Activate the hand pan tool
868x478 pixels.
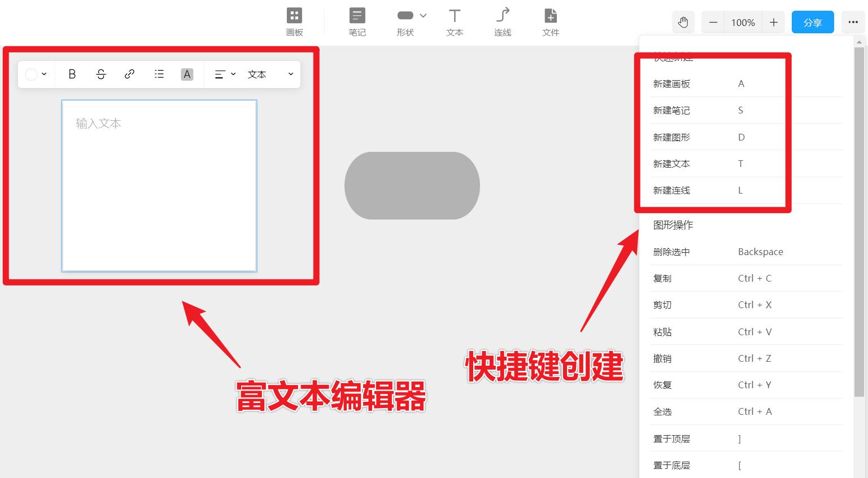683,21
